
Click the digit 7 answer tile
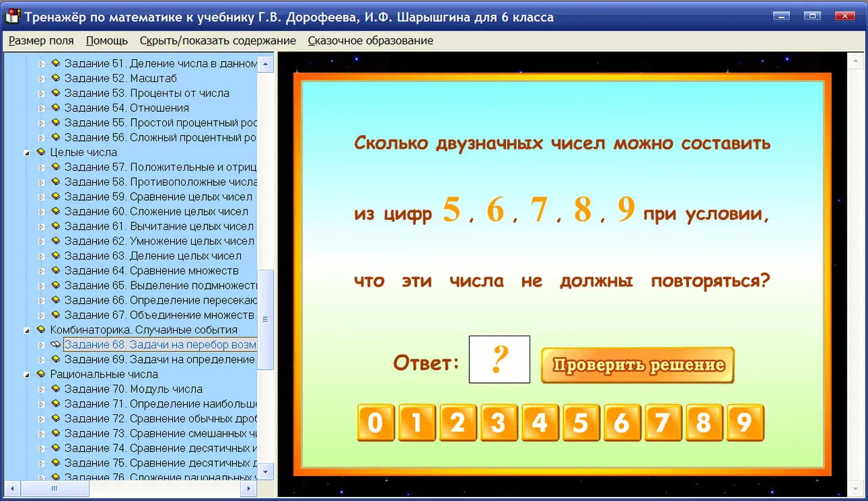point(663,423)
